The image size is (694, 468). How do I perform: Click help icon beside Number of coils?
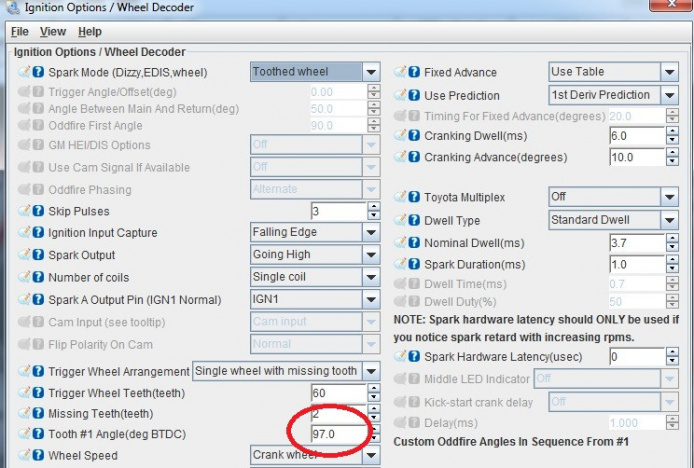tap(39, 277)
